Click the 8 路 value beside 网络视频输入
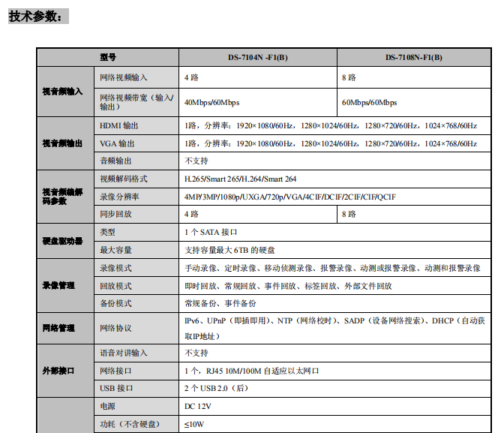The width and height of the screenshot is (504, 433). (x=349, y=77)
